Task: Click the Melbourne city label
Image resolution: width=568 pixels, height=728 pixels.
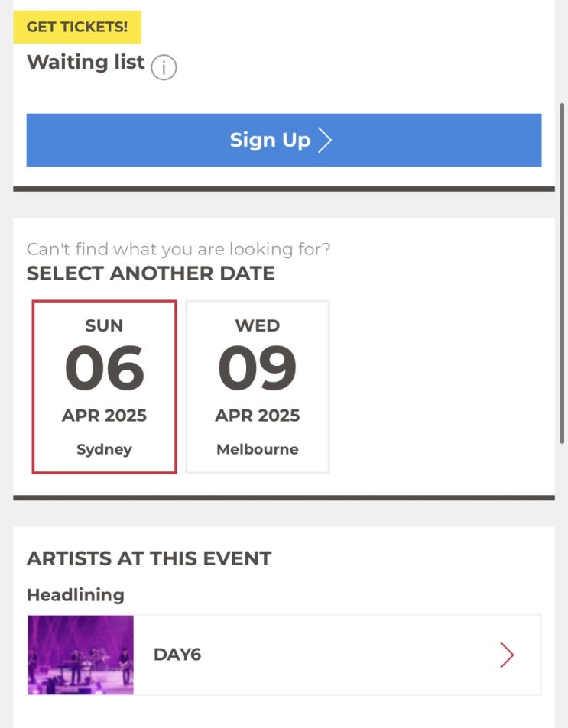Action: (x=258, y=449)
